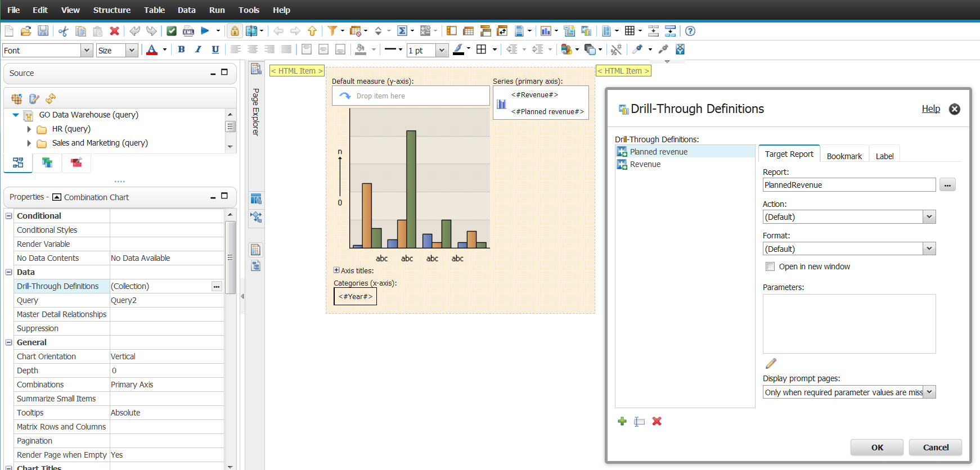Click the Insert table grid icon

click(x=630, y=31)
